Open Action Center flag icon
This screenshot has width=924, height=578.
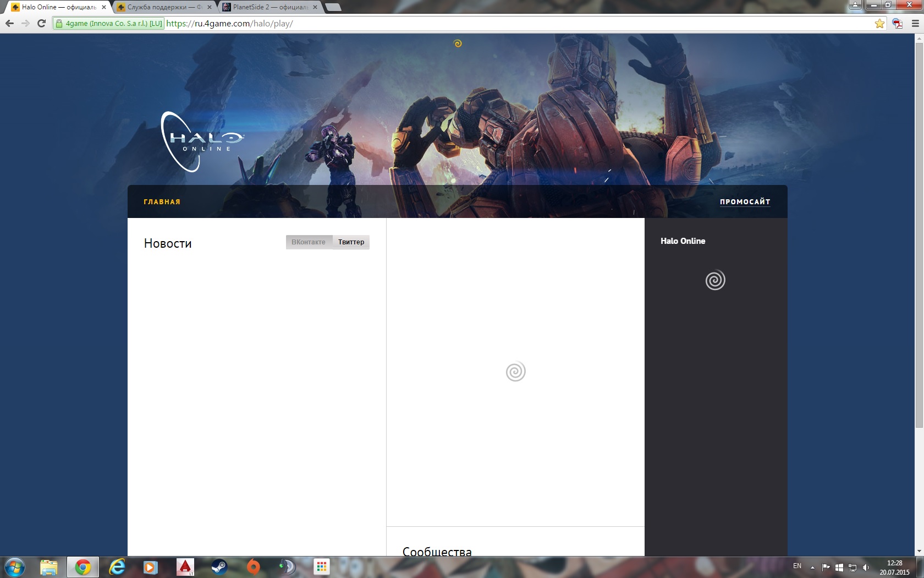[x=826, y=568]
